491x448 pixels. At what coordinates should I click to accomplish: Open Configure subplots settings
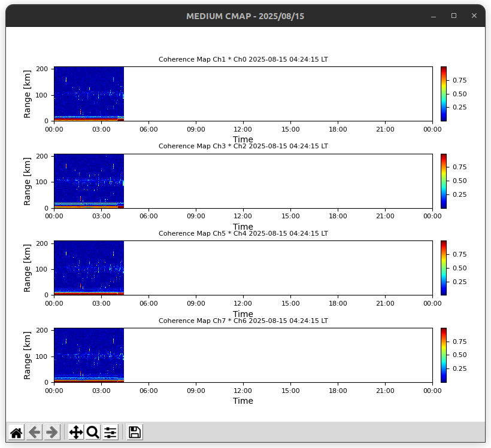pos(110,432)
